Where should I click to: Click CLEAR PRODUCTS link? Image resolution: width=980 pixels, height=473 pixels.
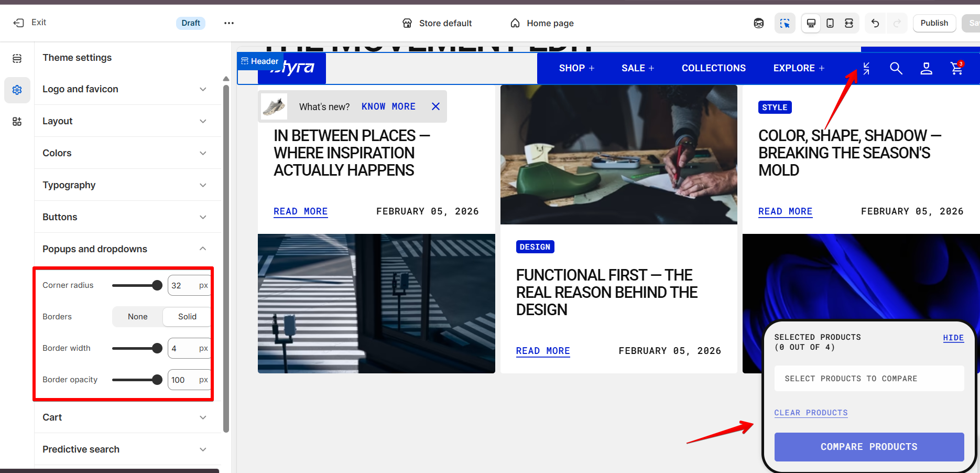[x=811, y=413]
